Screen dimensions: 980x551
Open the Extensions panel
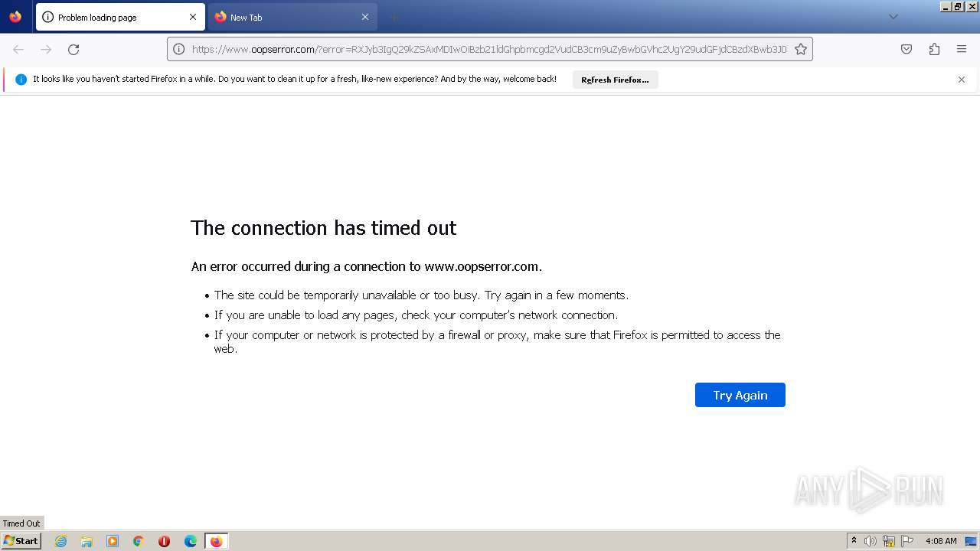[x=934, y=49]
